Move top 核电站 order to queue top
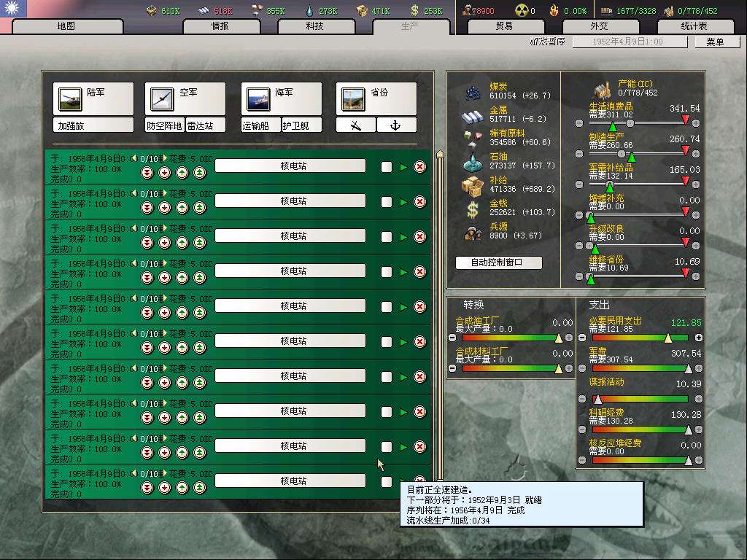This screenshot has height=560, width=747. point(200,172)
